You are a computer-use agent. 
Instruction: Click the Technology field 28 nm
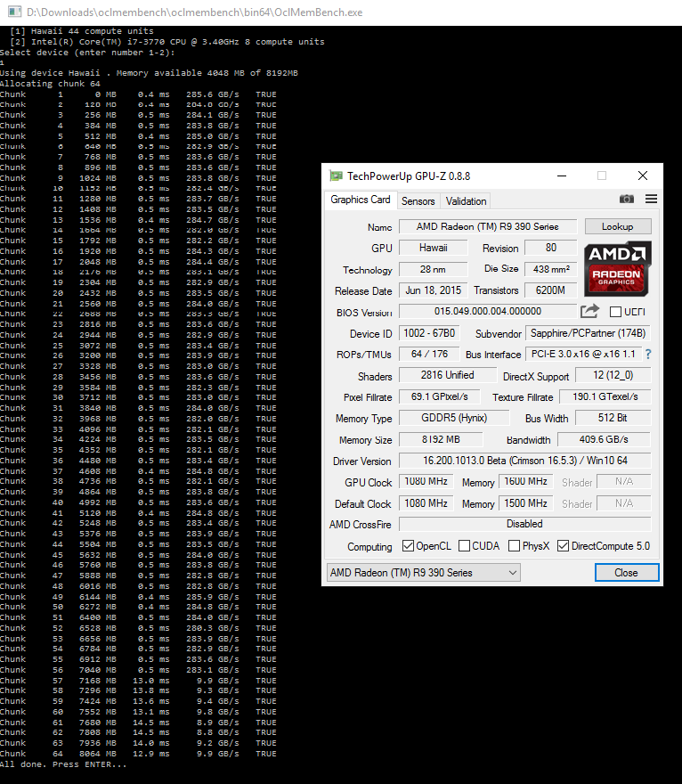click(x=434, y=269)
